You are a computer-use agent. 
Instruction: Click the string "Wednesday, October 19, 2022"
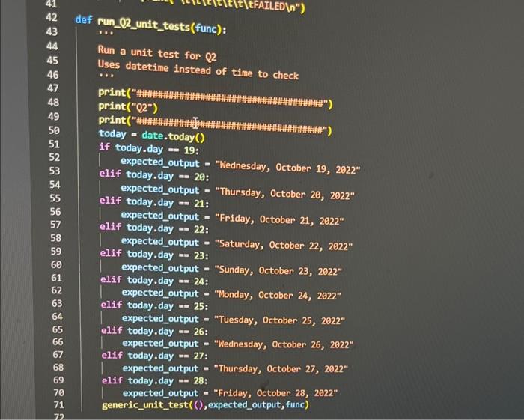point(287,168)
